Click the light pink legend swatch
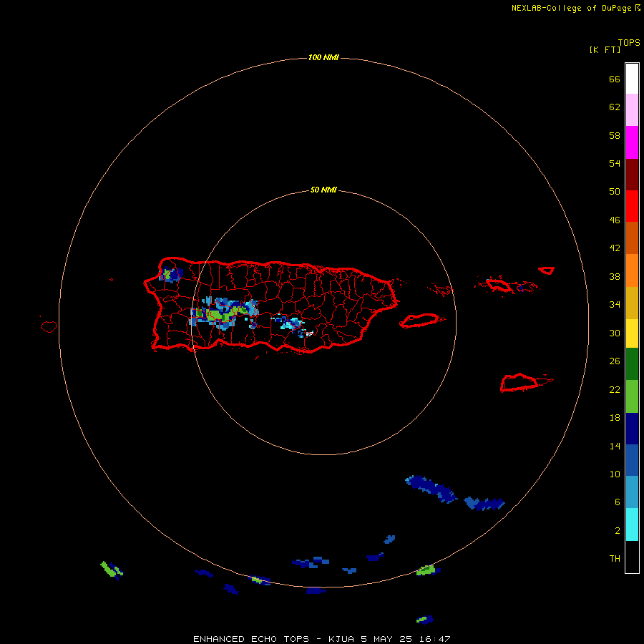 632,109
